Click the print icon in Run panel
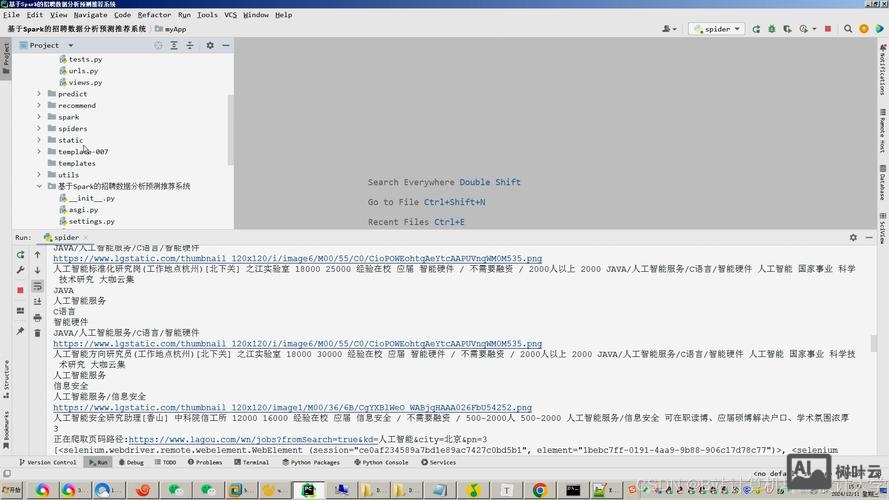 37,317
